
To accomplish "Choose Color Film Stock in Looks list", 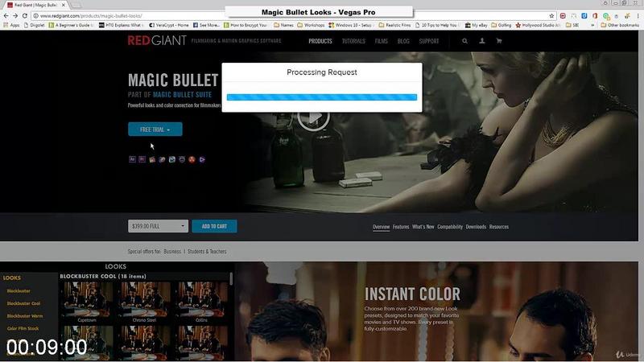I will (x=23, y=328).
